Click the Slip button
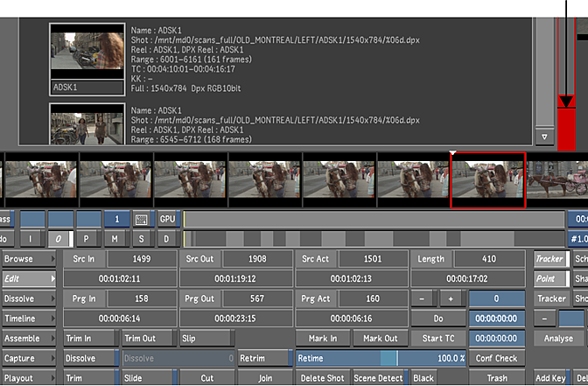 click(207, 339)
